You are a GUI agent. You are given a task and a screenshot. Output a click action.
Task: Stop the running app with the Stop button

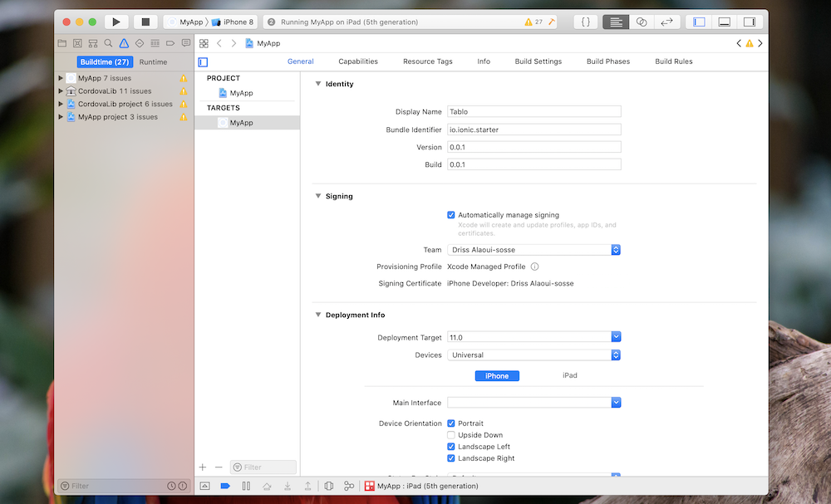(145, 22)
